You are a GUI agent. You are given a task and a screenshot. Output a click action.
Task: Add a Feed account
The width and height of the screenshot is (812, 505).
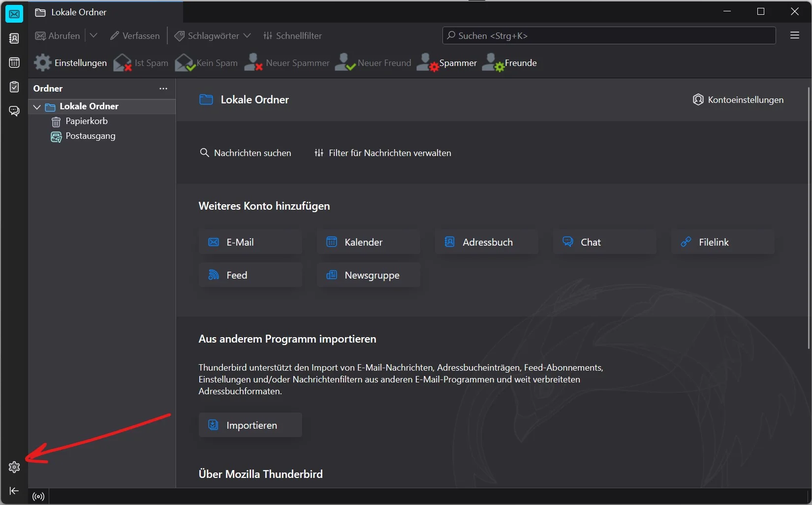click(x=250, y=275)
